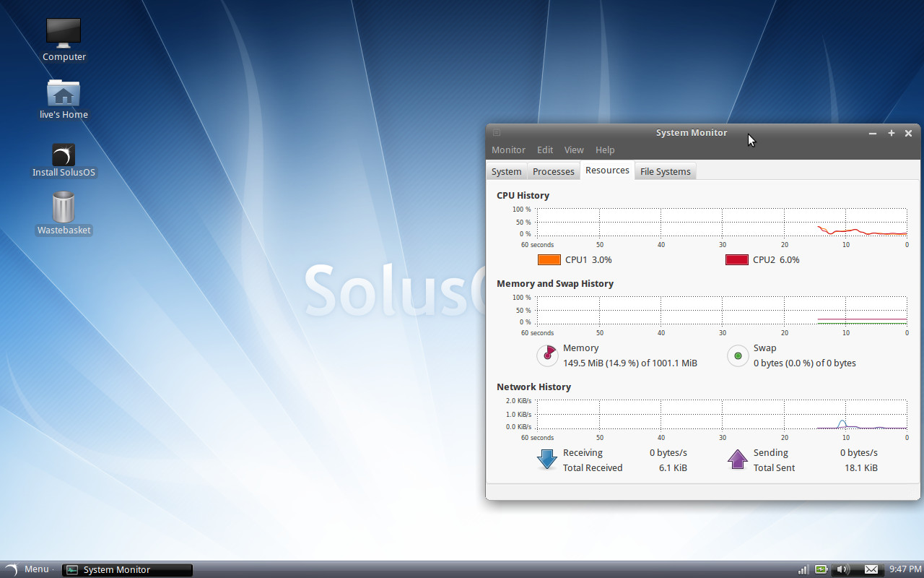Click the red CPU2 color swatch

(736, 259)
